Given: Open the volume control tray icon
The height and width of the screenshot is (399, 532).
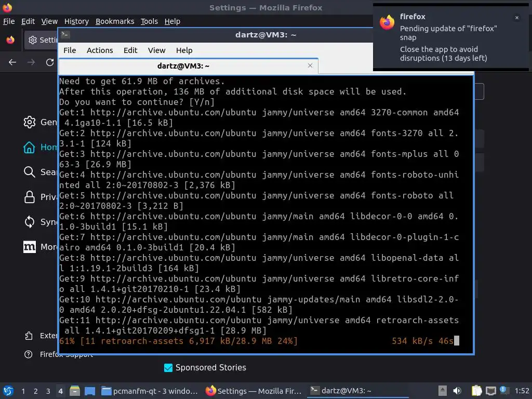Looking at the screenshot, I should pos(457,391).
